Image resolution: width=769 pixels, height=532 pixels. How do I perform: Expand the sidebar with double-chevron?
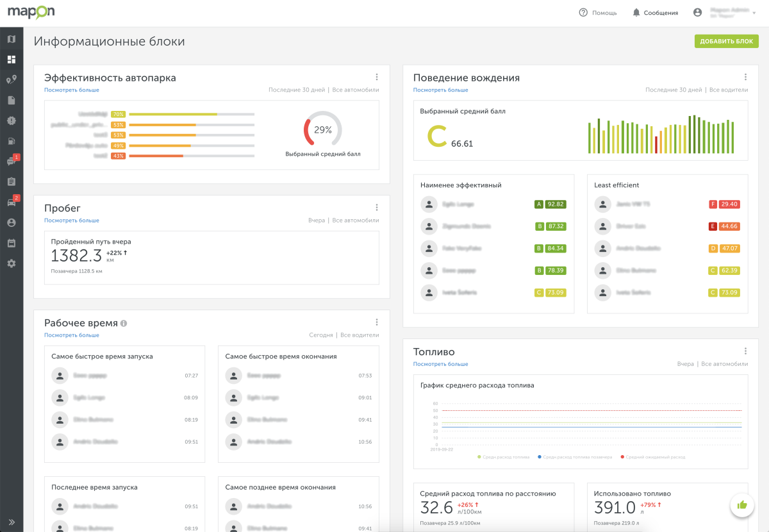11,522
